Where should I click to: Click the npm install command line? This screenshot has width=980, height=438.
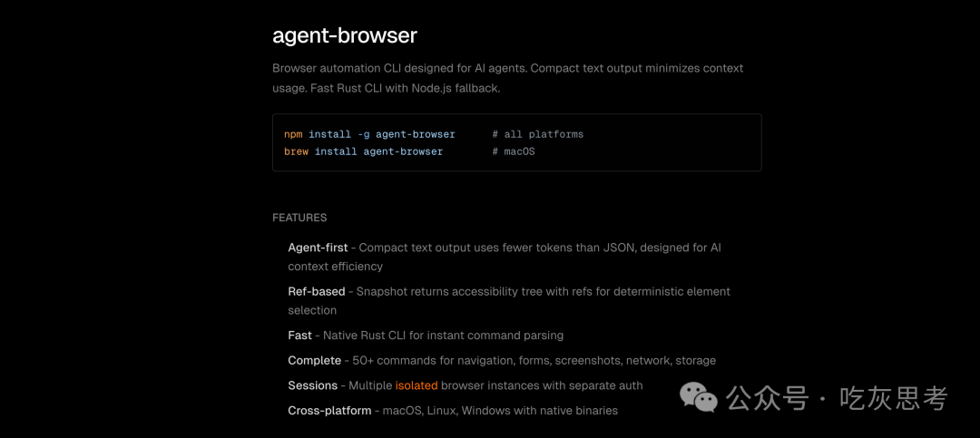tap(369, 134)
